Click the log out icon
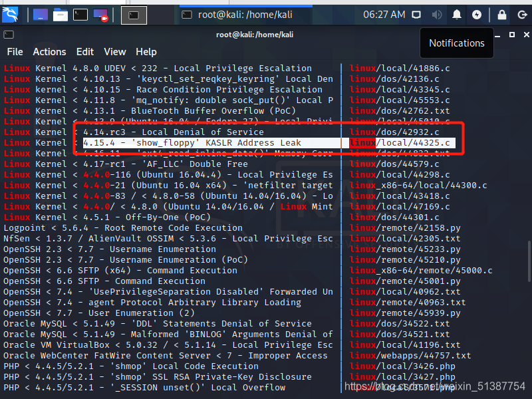 522,15
